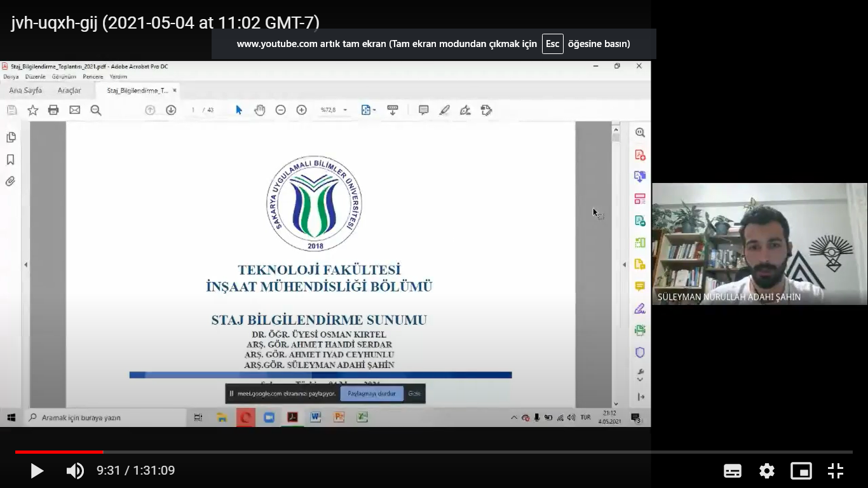Screen dimensions: 868x488
Task: Click the Windows Start button
Action: tap(11, 417)
